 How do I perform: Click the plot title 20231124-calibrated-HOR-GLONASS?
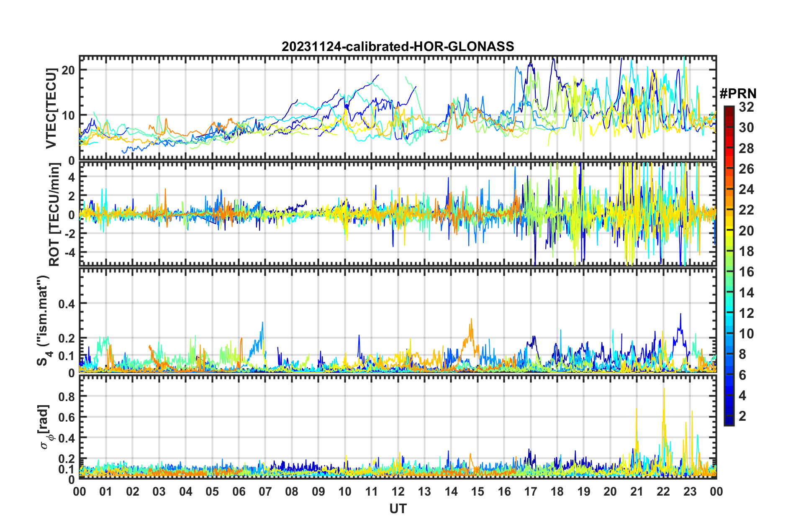tap(398, 46)
